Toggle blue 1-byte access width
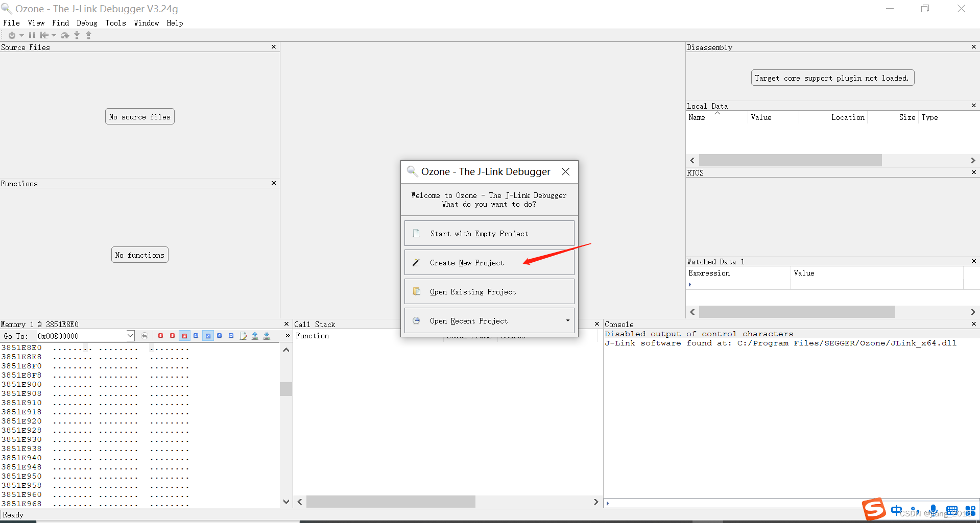The height and width of the screenshot is (523, 980). tap(196, 336)
